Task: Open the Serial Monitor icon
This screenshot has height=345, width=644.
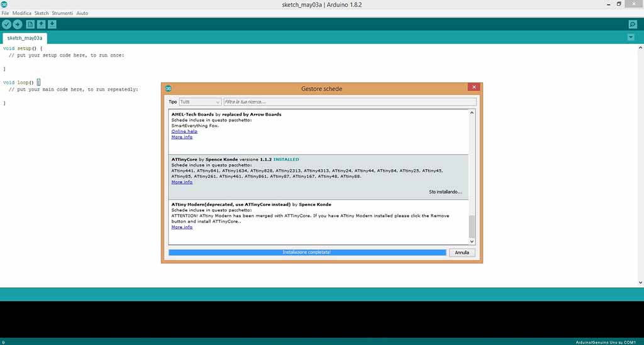Action: coord(633,25)
